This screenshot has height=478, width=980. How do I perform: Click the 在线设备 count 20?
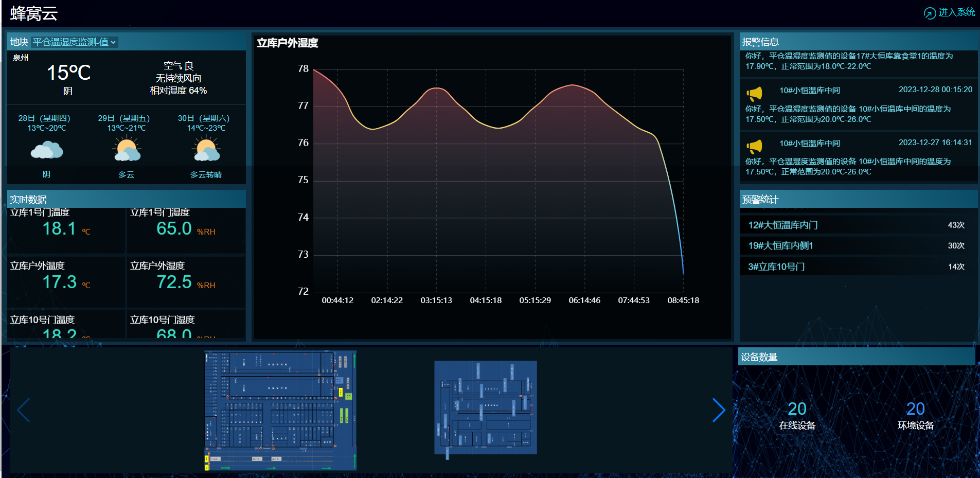[797, 409]
